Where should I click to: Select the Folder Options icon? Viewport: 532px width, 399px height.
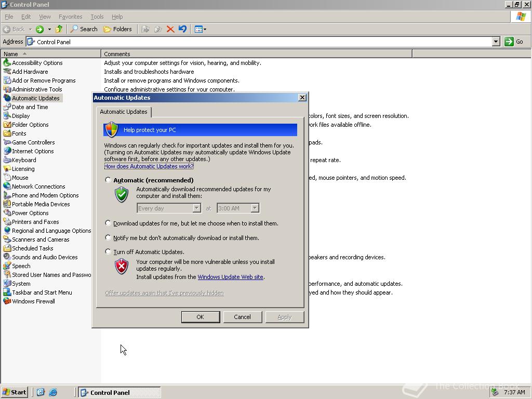click(x=7, y=125)
